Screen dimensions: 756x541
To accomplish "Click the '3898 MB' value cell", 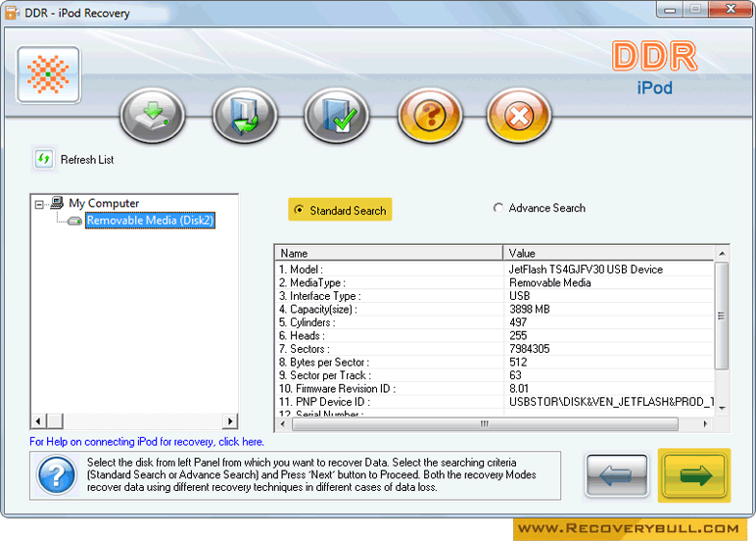I will tap(529, 310).
